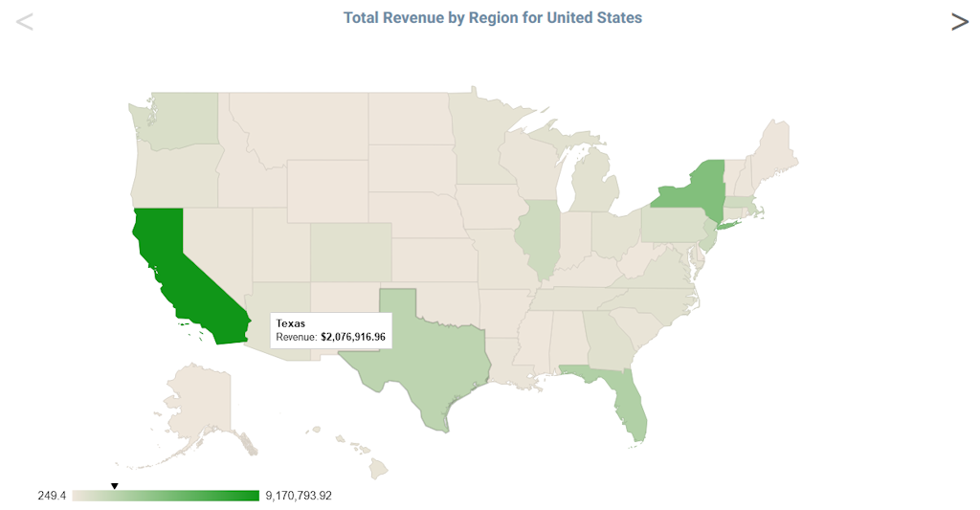Click the green revenue gradient legend bar
The image size is (980, 510).
166,496
